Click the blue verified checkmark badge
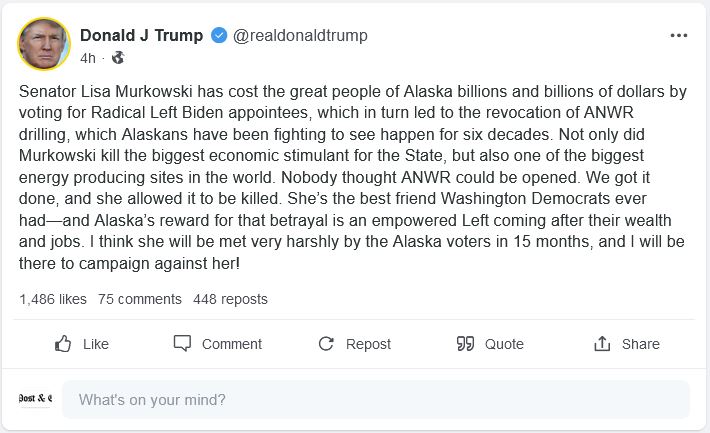Screen dimensions: 710x433 218,36
